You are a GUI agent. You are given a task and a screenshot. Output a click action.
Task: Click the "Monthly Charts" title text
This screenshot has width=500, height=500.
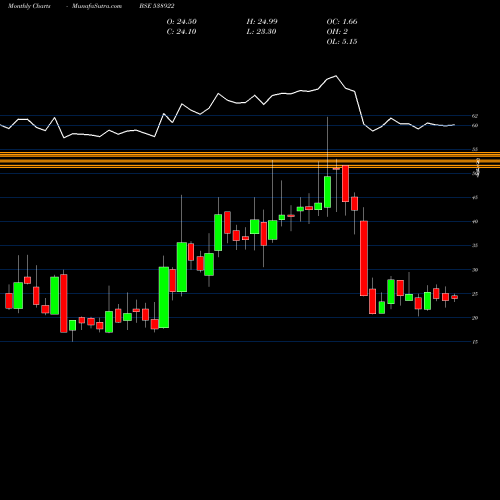pyautogui.click(x=29, y=6)
